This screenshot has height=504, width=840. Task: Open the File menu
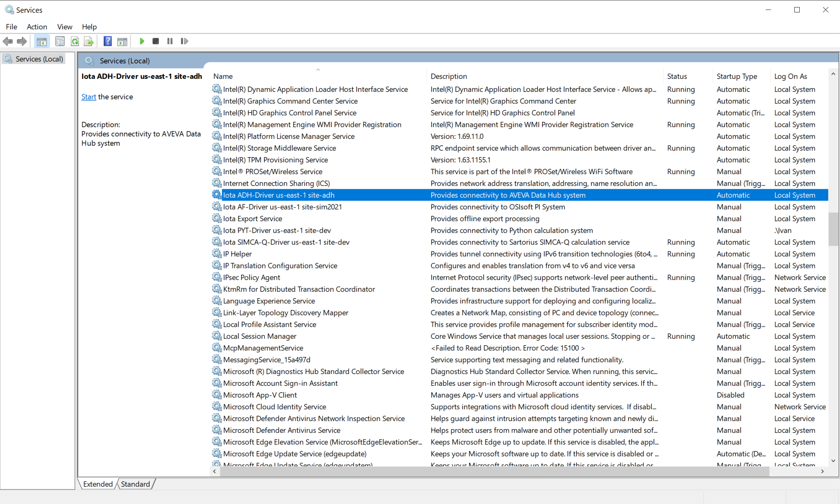click(11, 27)
